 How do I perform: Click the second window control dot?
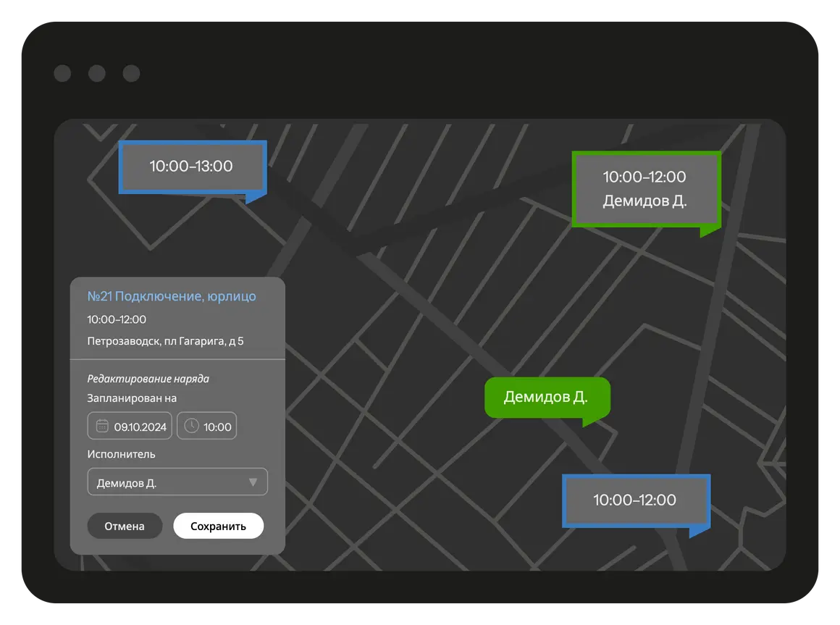96,73
